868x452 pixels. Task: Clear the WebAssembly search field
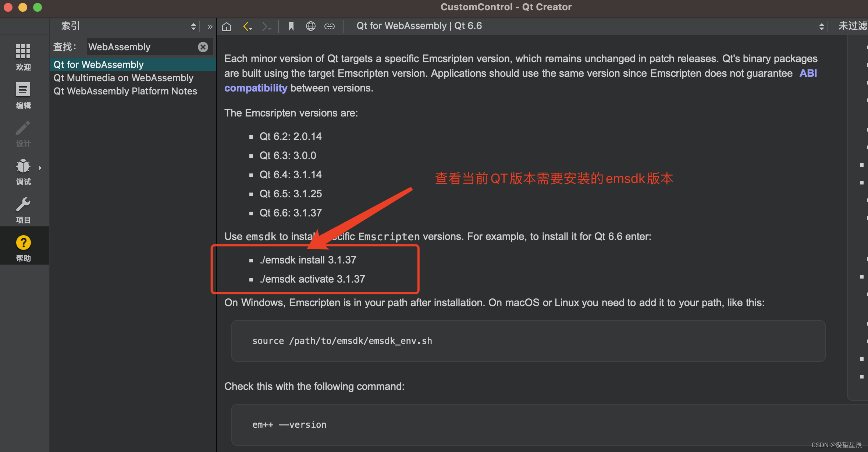[203, 47]
